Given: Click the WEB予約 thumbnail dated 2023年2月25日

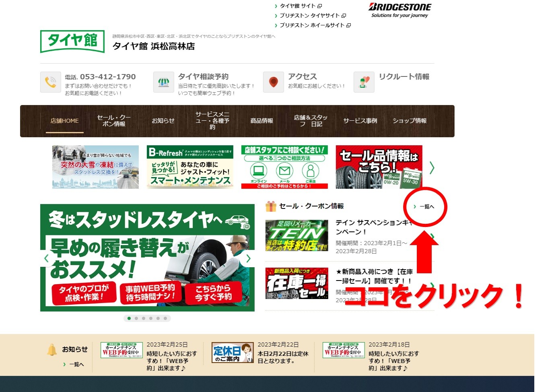Looking at the screenshot, I should click(122, 350).
